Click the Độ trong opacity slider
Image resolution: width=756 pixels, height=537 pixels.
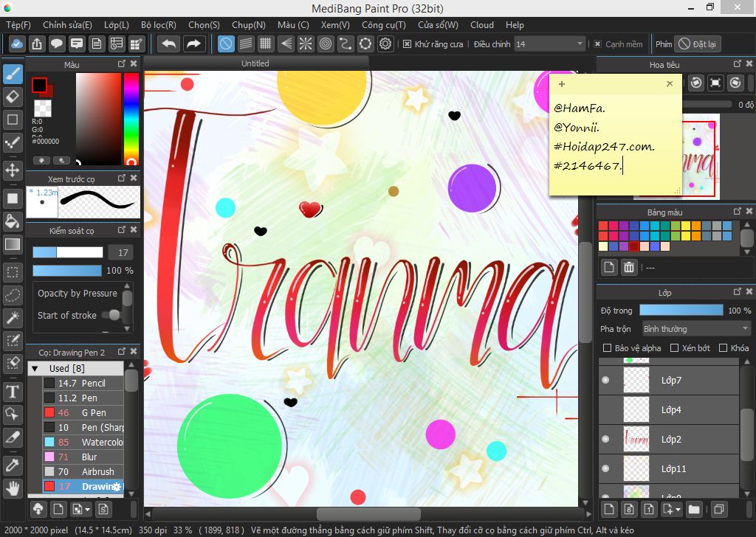click(681, 311)
